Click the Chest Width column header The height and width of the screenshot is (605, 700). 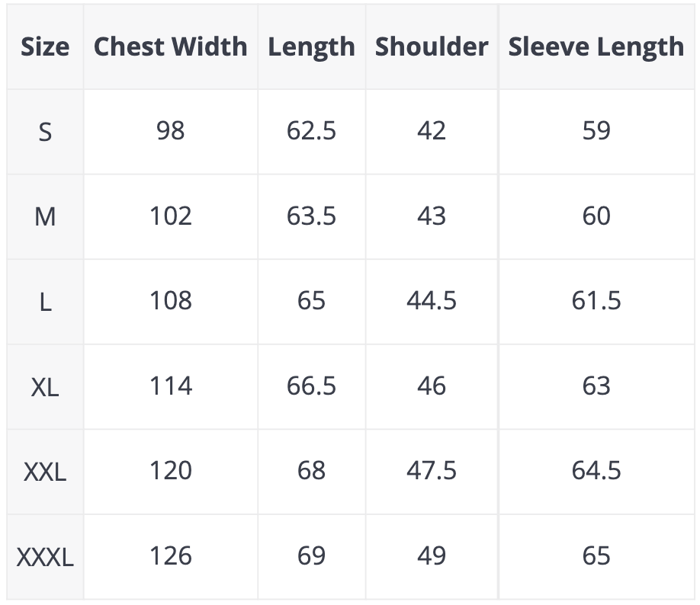(x=170, y=46)
